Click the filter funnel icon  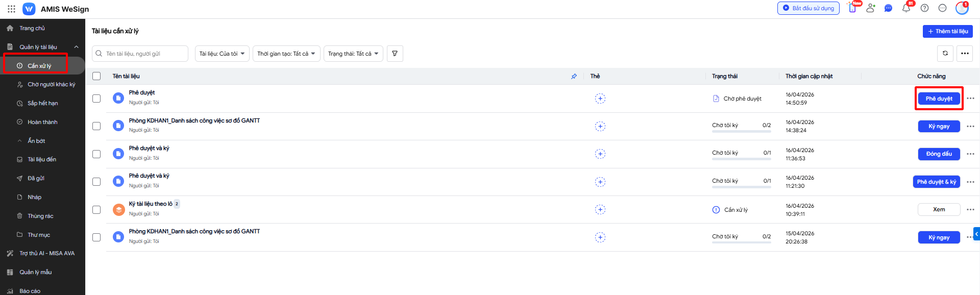[x=395, y=54]
